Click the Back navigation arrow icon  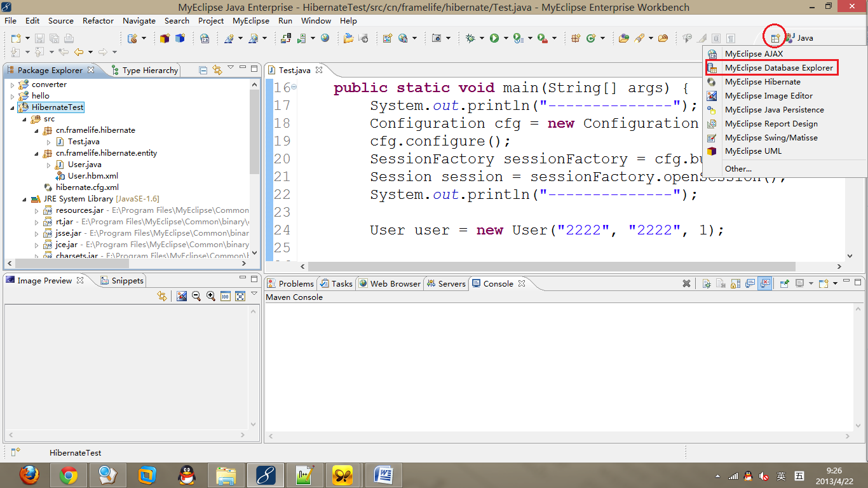[x=79, y=52]
